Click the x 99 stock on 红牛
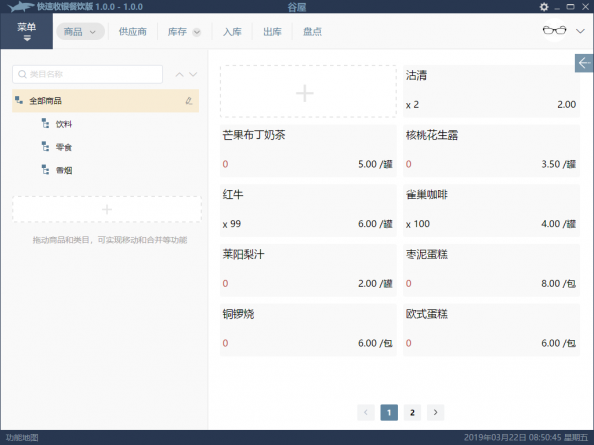 232,224
